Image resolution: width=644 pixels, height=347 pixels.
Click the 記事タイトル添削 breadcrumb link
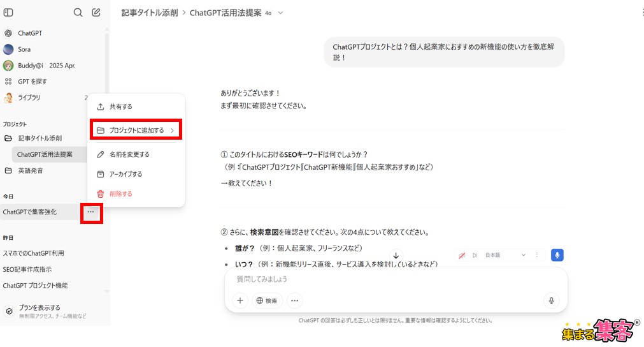(x=150, y=13)
